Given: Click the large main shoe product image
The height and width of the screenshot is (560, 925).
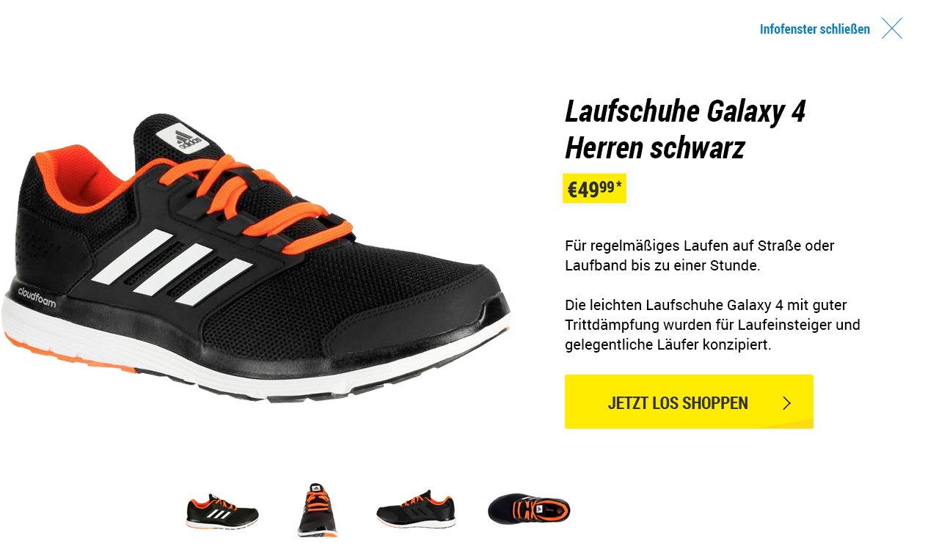Looking at the screenshot, I should (x=255, y=257).
